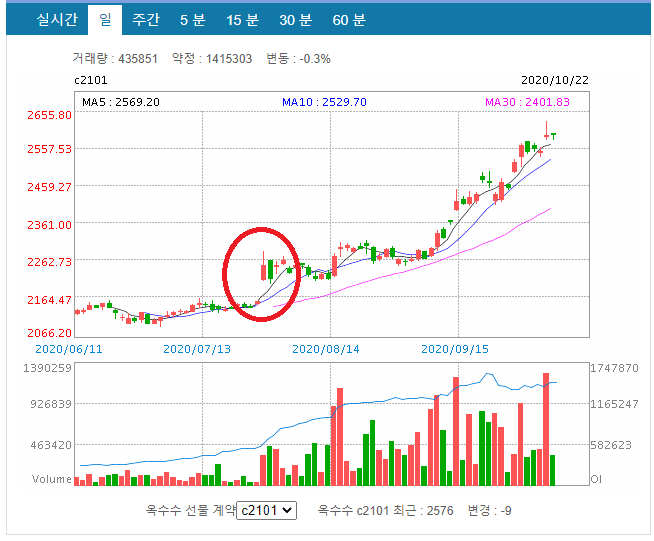Click the 582623 open interest label
This screenshot has width=654, height=541.
611,445
